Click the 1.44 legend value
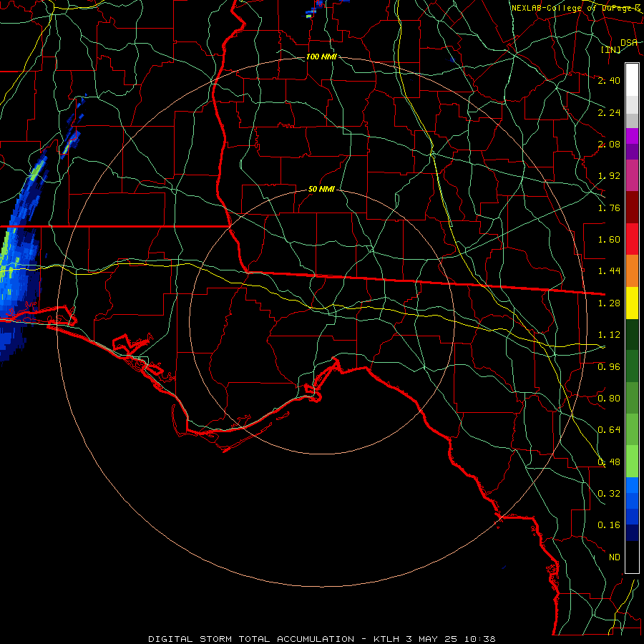 pyautogui.click(x=609, y=271)
